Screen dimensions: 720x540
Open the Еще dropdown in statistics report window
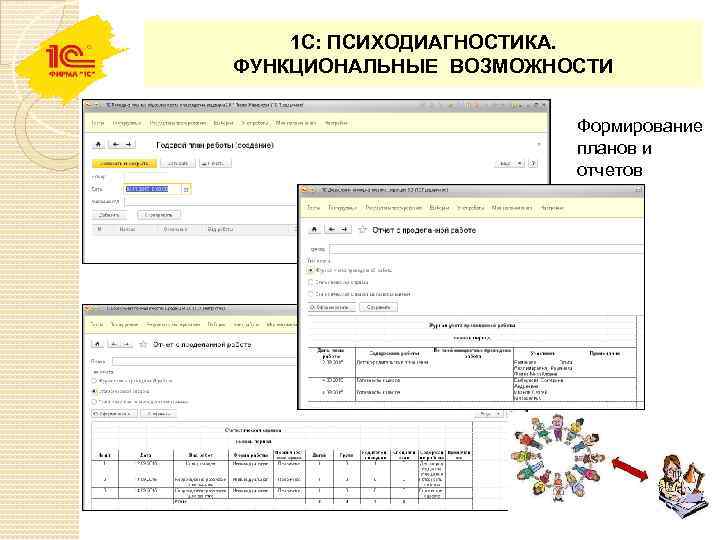tap(489, 414)
